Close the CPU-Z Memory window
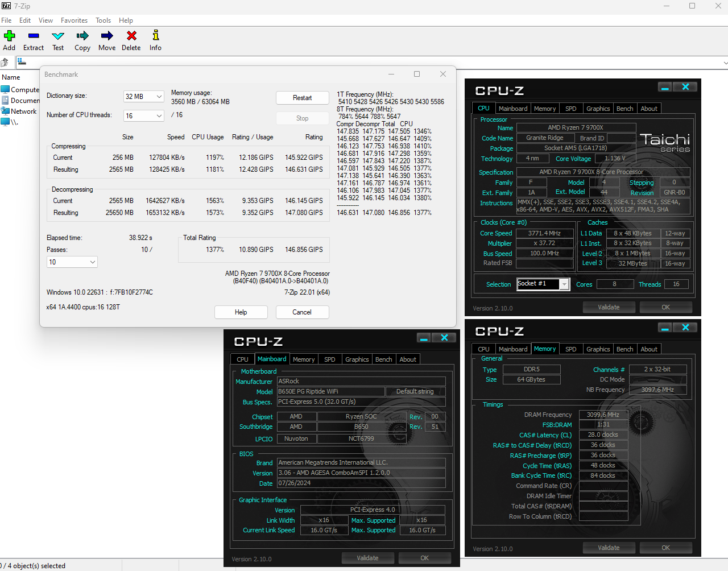The height and width of the screenshot is (571, 728). (x=685, y=328)
